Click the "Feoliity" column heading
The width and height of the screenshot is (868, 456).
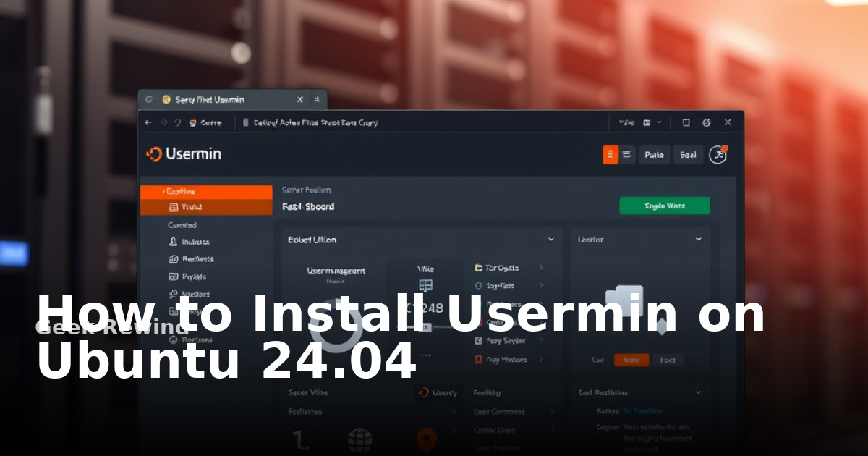(x=488, y=392)
